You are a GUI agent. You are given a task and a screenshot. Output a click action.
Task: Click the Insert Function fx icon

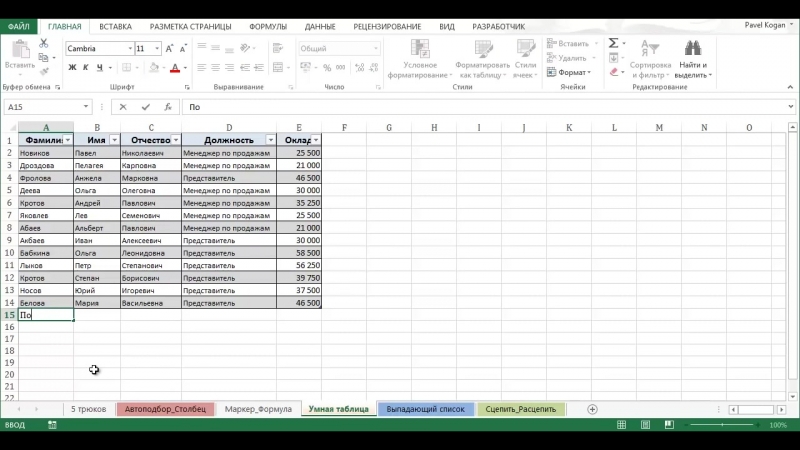pos(167,107)
